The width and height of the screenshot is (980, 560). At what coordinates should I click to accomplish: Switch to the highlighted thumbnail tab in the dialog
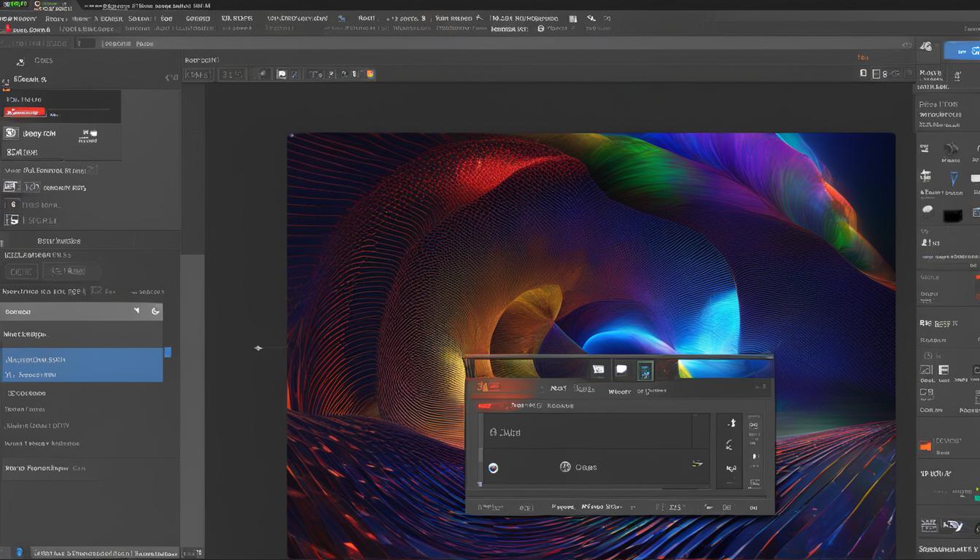click(x=645, y=370)
